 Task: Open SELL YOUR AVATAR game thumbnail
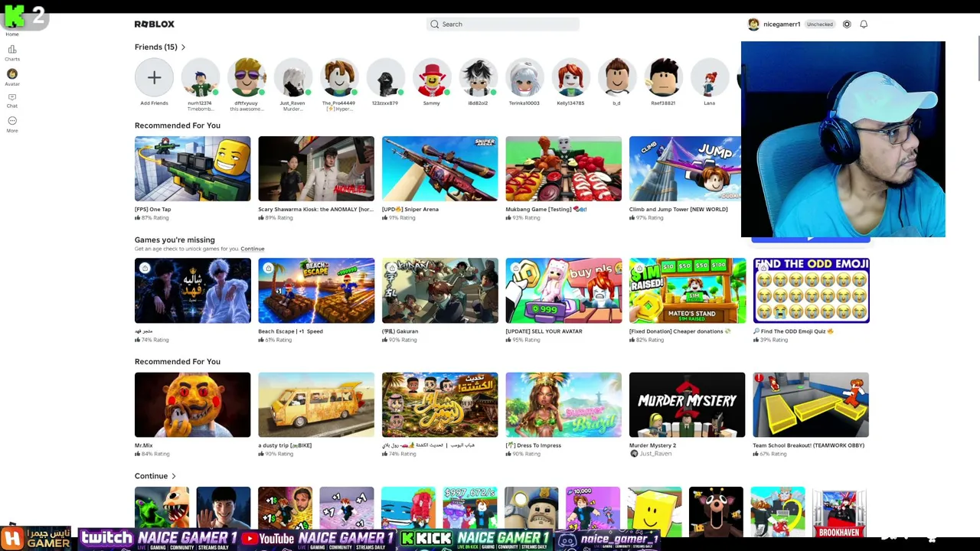(x=563, y=291)
